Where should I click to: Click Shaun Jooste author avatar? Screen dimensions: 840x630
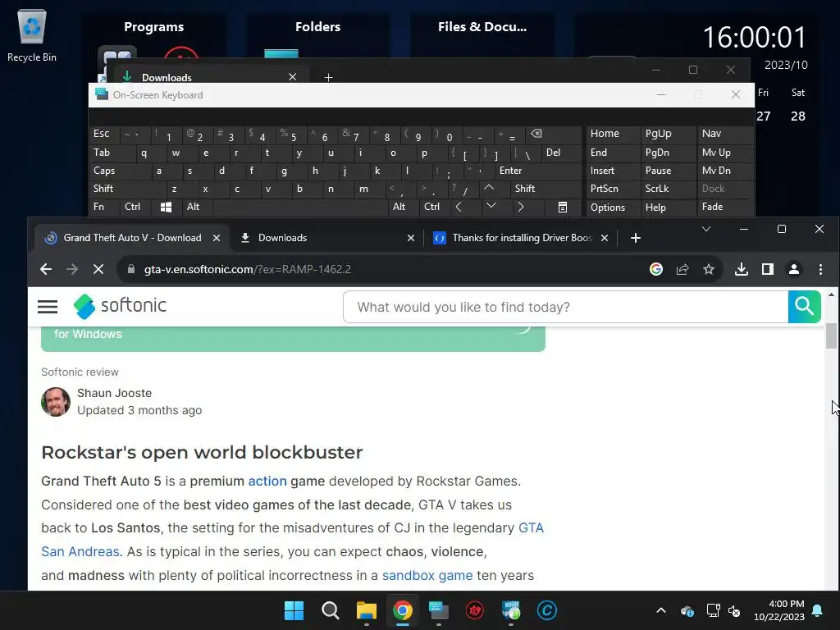56,401
